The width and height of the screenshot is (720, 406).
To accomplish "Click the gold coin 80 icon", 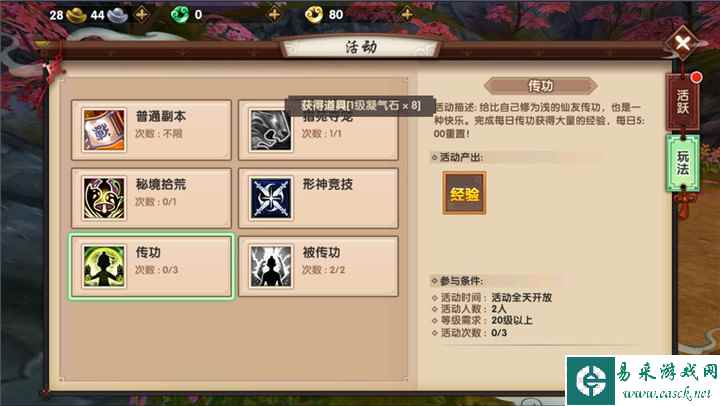I will pyautogui.click(x=314, y=14).
